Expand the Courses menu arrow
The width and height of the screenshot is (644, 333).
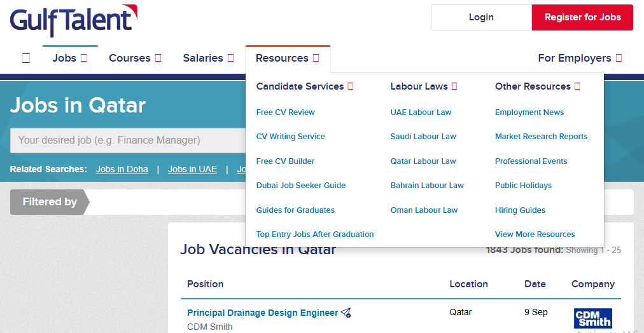pos(158,58)
